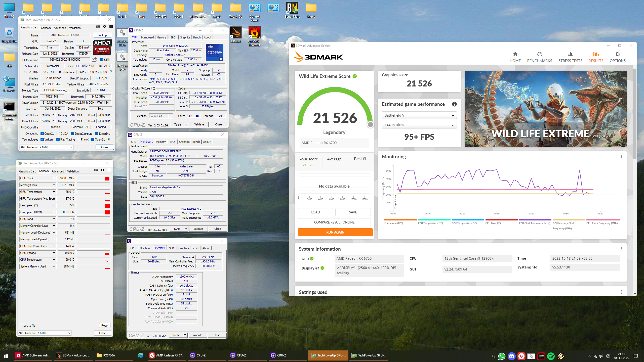Toggle DirectML checkbox in GPU-Z
This screenshot has width=644, height=362.
click(97, 134)
